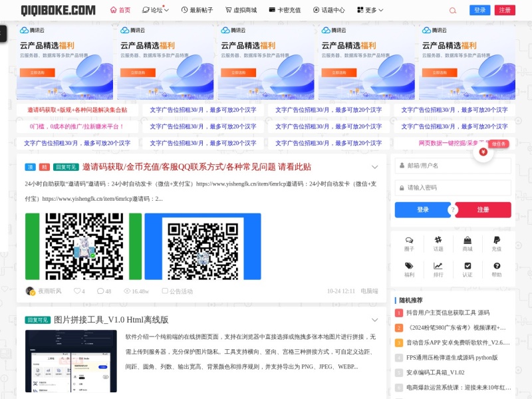
Task: Open the 圈子 circles icon
Action: 409,244
